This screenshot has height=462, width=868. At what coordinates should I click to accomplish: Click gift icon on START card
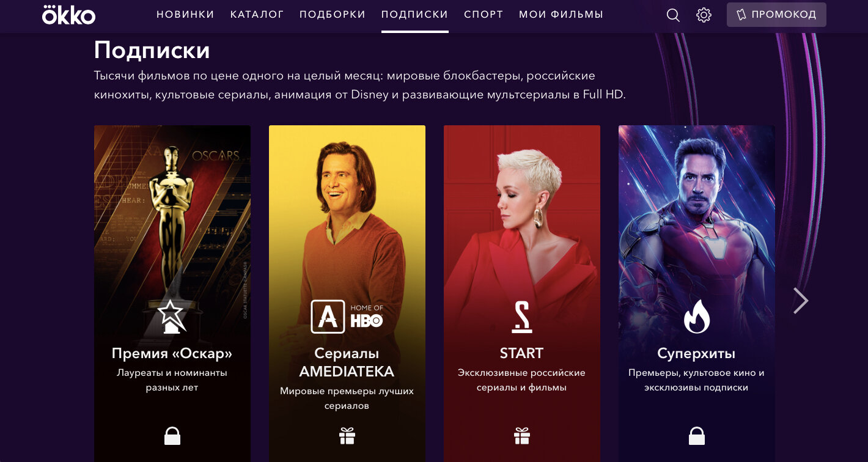pyautogui.click(x=522, y=436)
